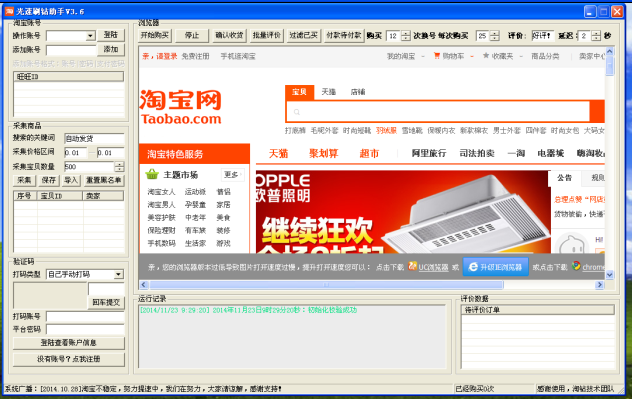
Task: Click the 添加 account button
Action: pyautogui.click(x=111, y=50)
